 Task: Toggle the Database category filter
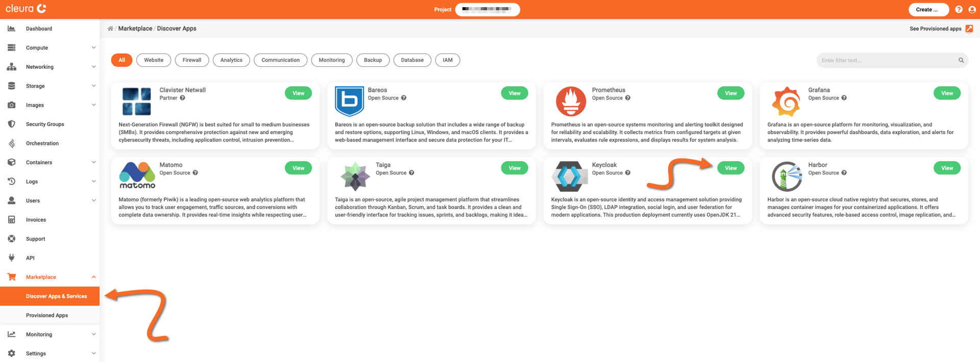click(412, 60)
